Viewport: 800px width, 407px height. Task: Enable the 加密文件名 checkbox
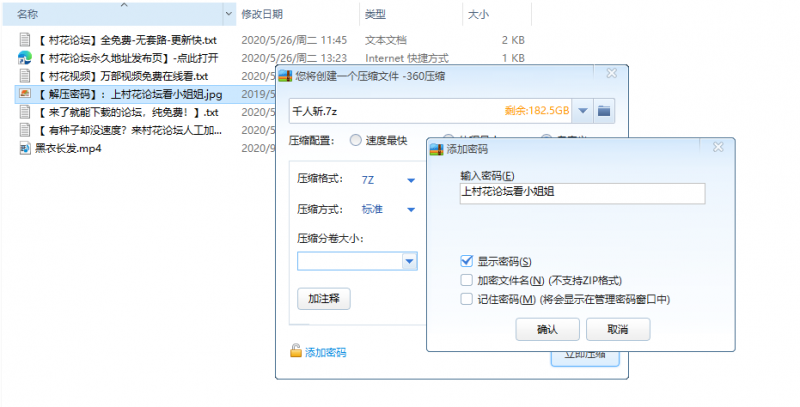[467, 281]
